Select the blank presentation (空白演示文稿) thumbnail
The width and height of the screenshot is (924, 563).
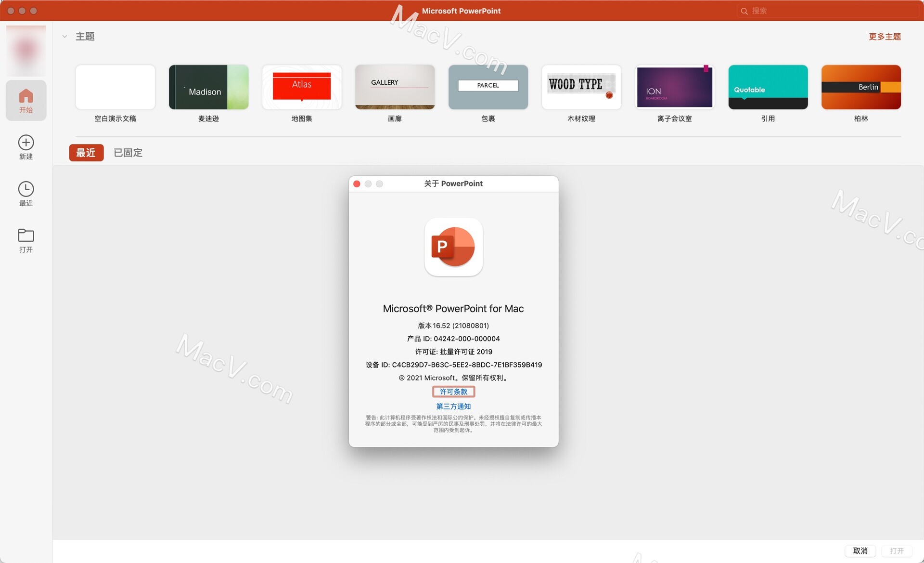point(115,87)
